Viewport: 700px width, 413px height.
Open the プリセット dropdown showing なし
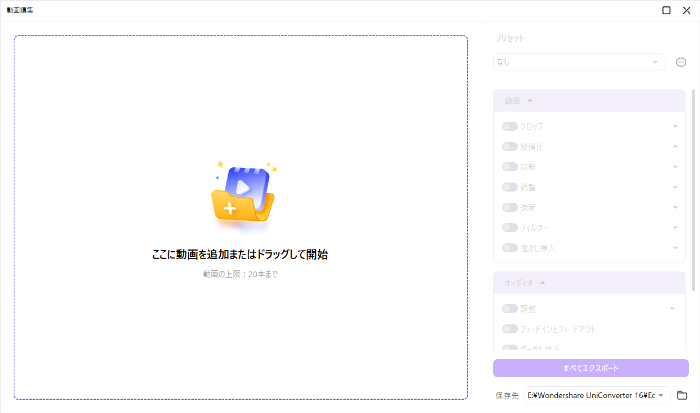pos(579,62)
